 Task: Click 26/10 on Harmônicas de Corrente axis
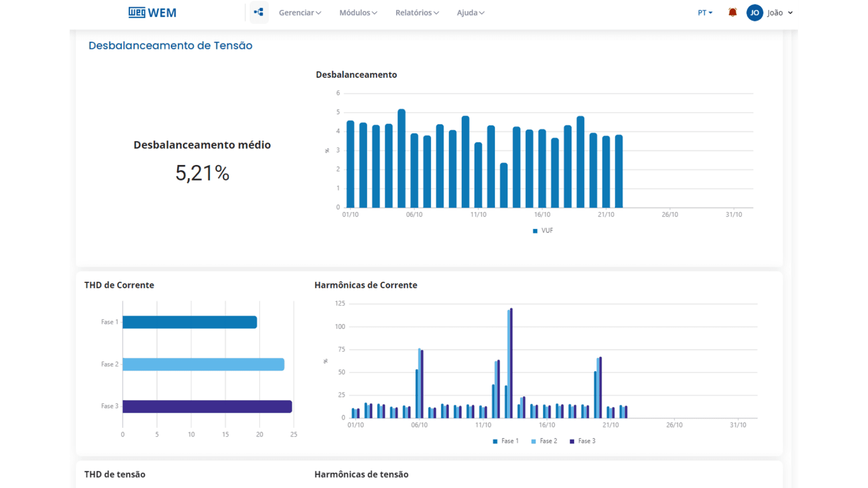(675, 425)
